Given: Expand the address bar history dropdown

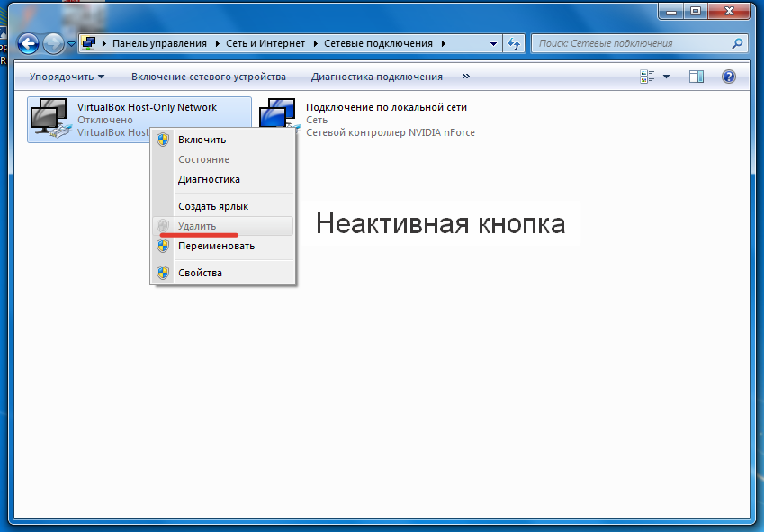Looking at the screenshot, I should [x=493, y=43].
